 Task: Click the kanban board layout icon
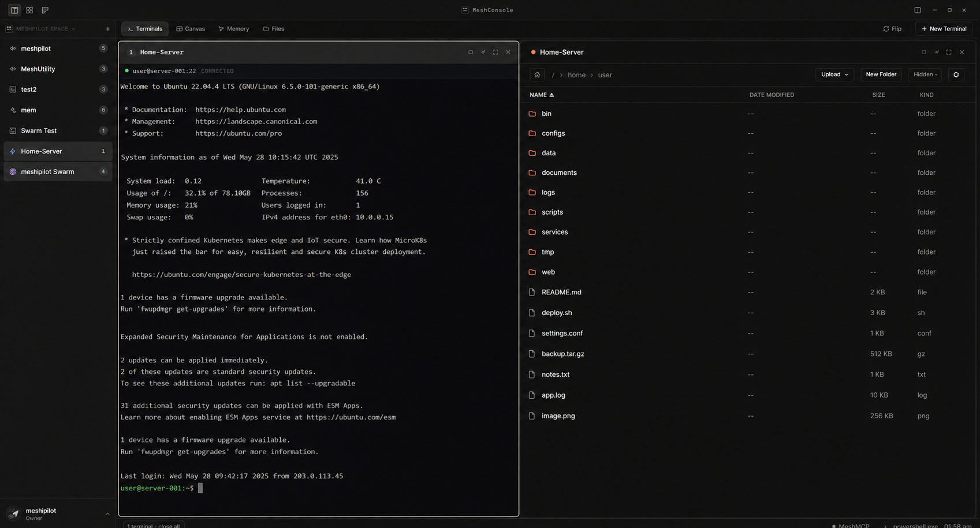tap(45, 10)
